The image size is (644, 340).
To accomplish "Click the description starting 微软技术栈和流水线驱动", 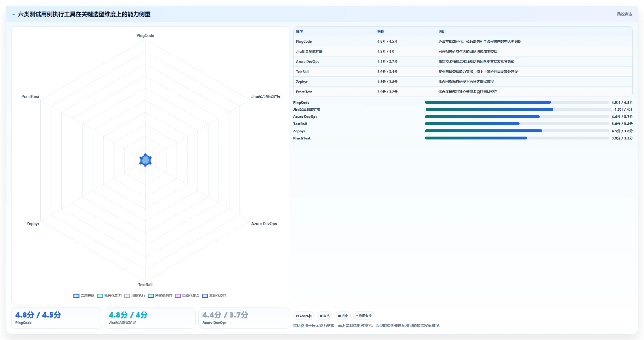I will tap(476, 62).
